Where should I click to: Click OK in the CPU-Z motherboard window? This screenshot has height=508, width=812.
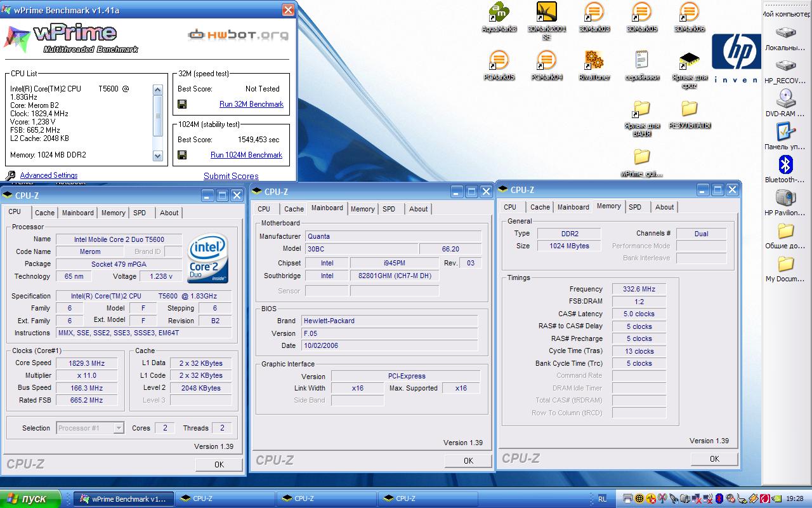(468, 461)
